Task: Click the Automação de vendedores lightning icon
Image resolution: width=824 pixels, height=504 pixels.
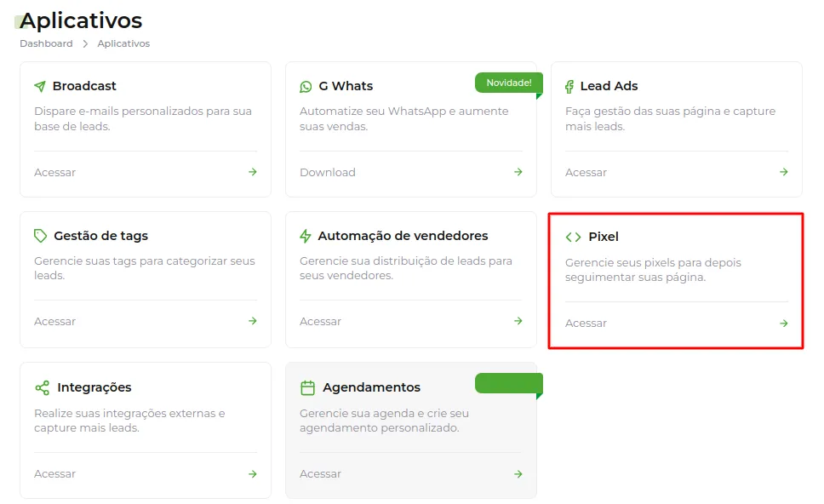Action: [x=306, y=236]
